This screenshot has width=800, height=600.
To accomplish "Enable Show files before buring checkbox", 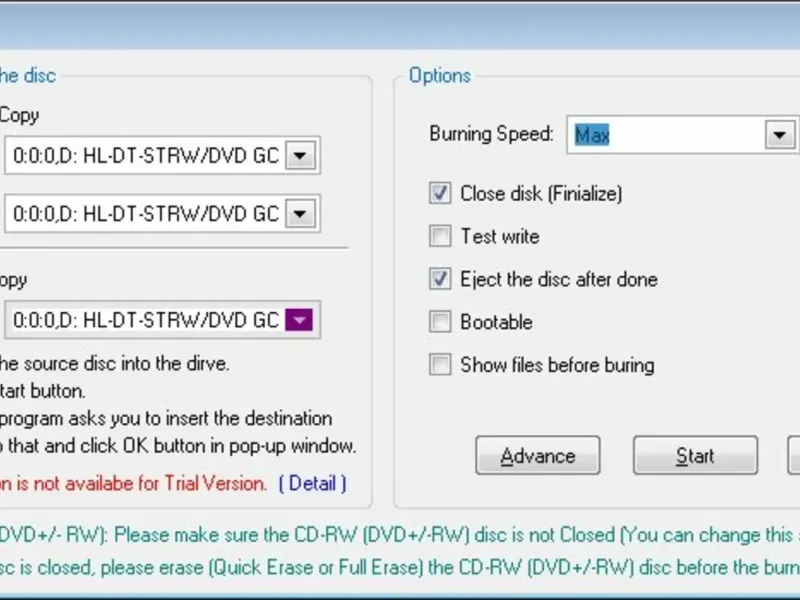I will [x=440, y=365].
